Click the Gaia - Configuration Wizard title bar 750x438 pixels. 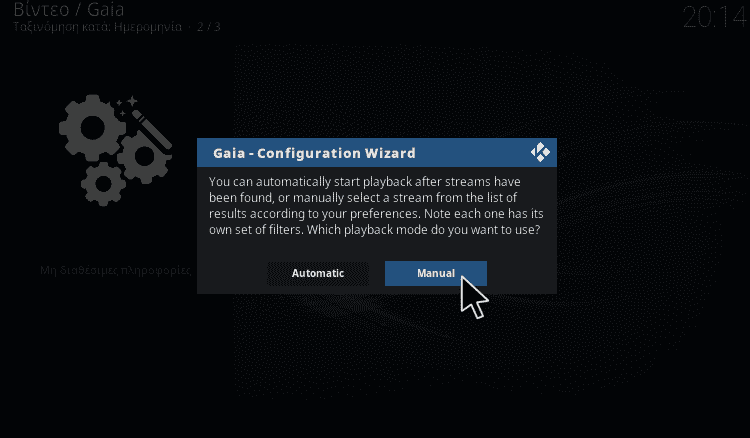377,153
